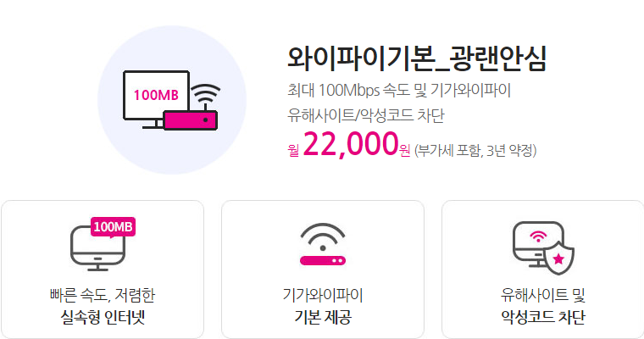Click the 빠른 속도, 저렴한 caption text
The height and width of the screenshot is (339, 644).
tap(103, 295)
